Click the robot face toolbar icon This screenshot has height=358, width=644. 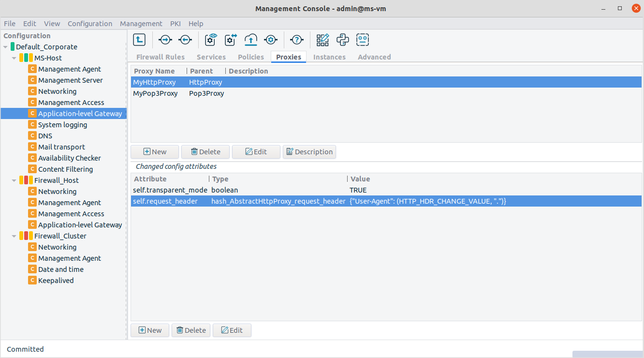pyautogui.click(x=363, y=40)
